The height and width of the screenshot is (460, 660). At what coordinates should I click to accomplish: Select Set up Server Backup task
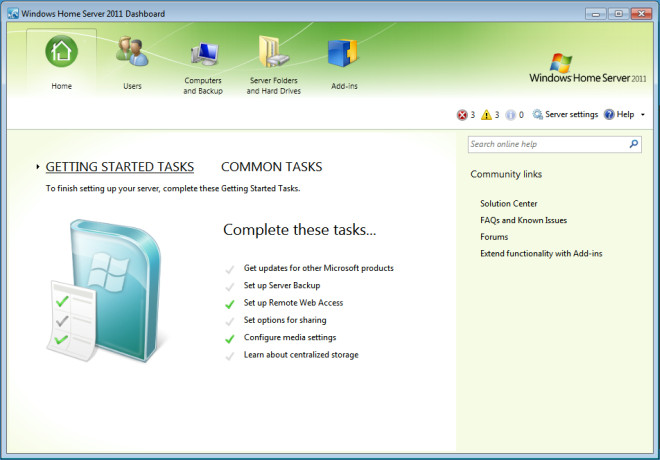(x=282, y=285)
